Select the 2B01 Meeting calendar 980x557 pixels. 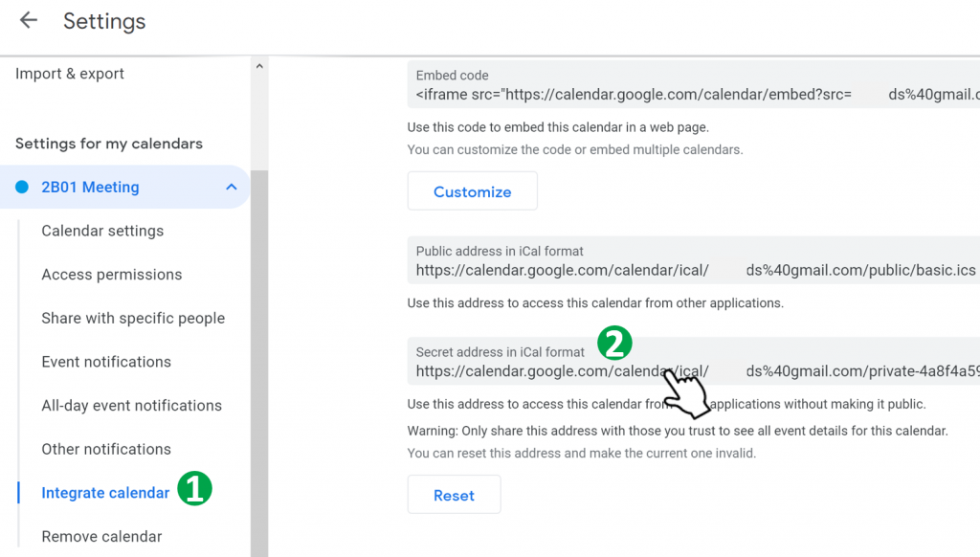(125, 187)
